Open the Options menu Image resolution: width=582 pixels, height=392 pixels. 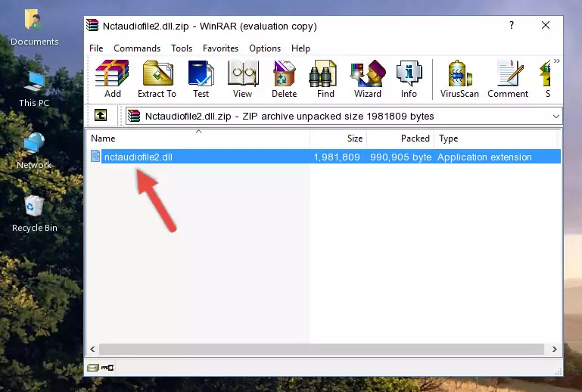pos(265,48)
